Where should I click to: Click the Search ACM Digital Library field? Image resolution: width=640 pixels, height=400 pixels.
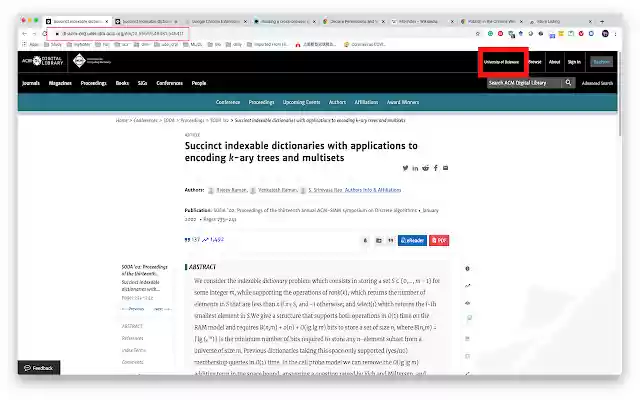click(x=524, y=83)
